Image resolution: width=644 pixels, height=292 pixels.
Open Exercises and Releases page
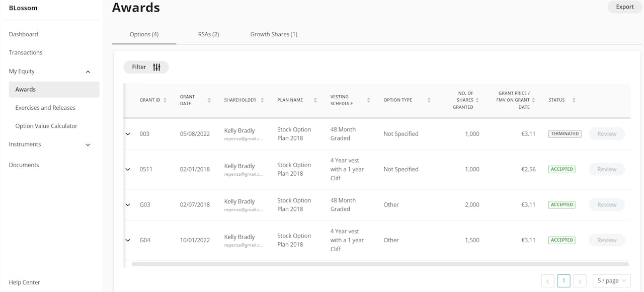coord(45,108)
